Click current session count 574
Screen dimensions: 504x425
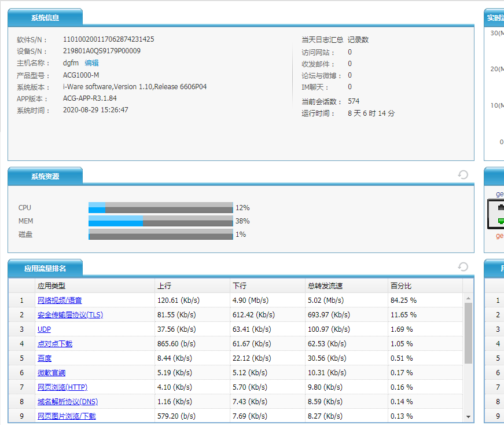click(354, 101)
